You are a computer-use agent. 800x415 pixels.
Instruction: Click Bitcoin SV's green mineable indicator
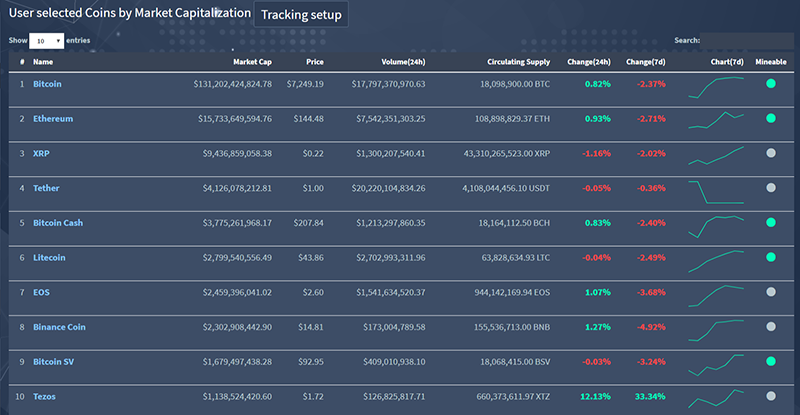coord(771,361)
